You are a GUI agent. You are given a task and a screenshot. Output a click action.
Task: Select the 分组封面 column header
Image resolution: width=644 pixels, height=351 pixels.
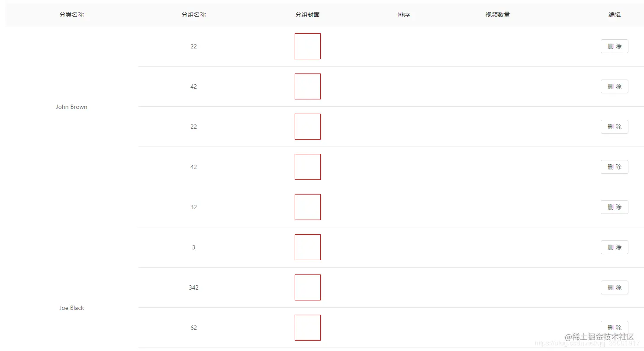tap(307, 15)
